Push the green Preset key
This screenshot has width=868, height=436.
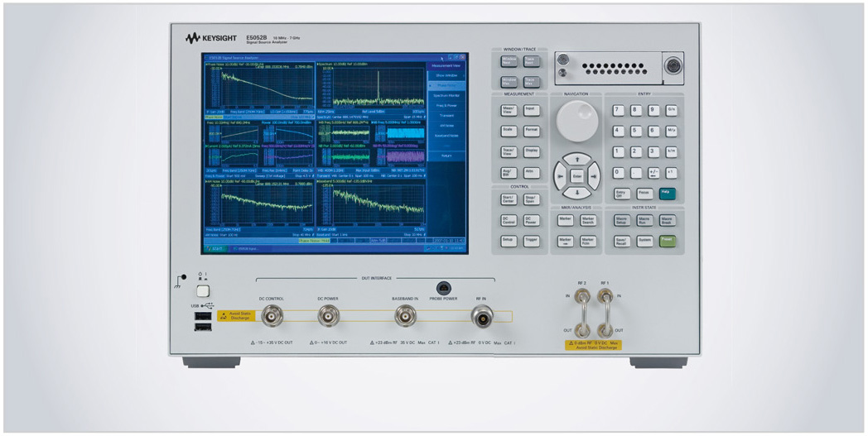667,242
